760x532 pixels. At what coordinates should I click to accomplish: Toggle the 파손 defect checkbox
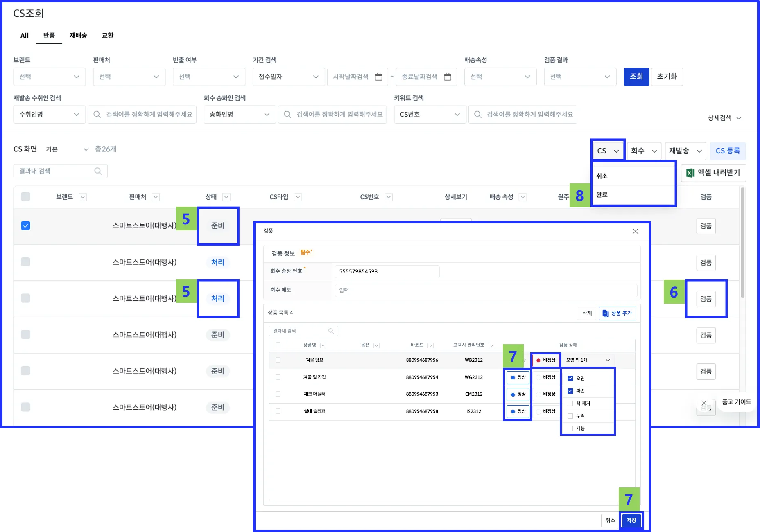click(x=570, y=391)
